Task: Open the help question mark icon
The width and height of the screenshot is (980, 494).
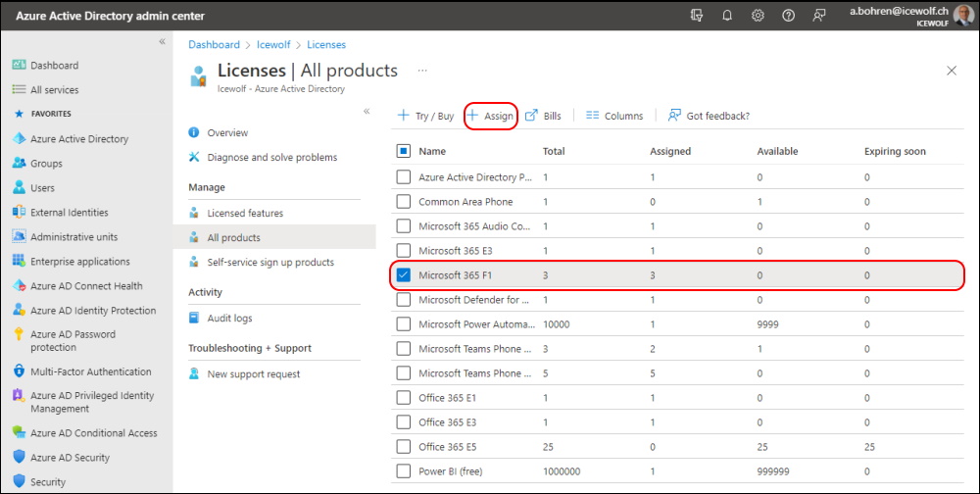Action: coord(788,16)
